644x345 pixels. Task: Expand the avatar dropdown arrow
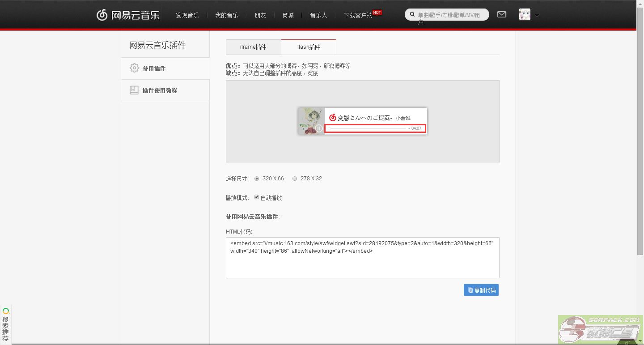537,15
